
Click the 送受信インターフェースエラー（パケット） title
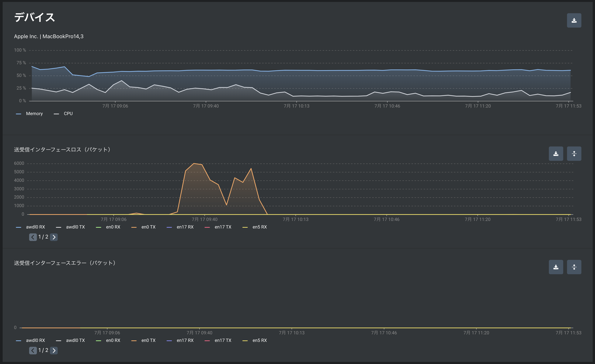[x=65, y=263]
